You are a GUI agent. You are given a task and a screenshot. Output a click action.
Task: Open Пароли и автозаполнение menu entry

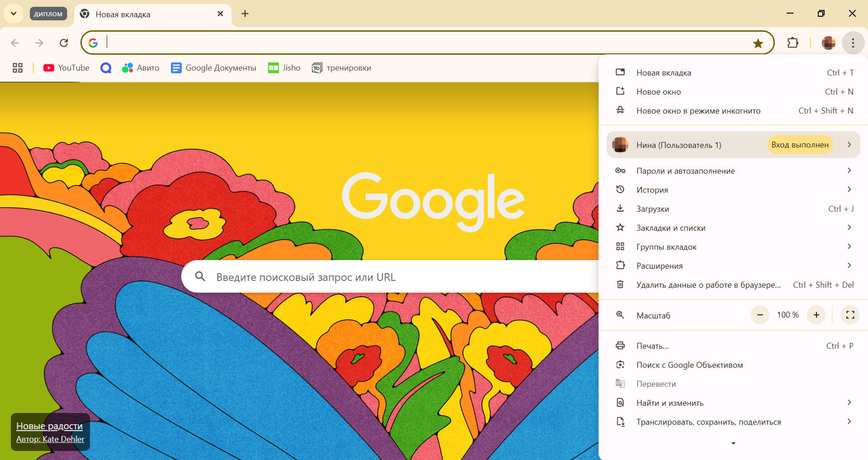pos(733,171)
